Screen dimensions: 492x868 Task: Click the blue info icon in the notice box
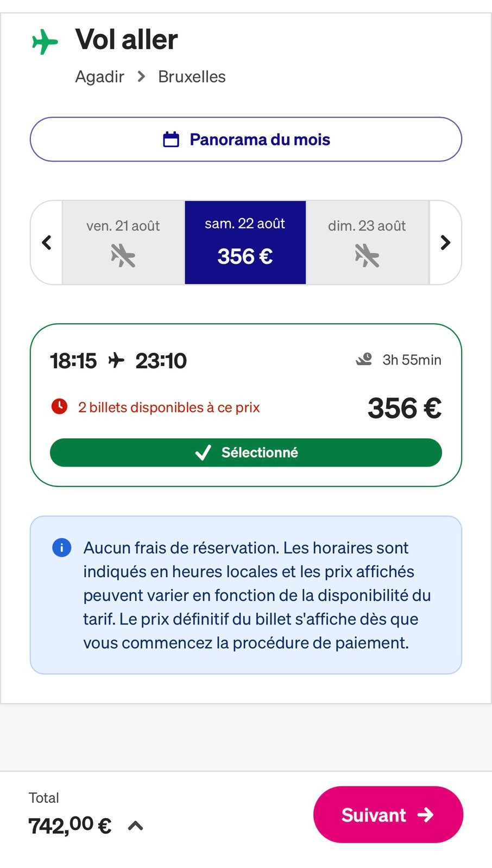(61, 547)
